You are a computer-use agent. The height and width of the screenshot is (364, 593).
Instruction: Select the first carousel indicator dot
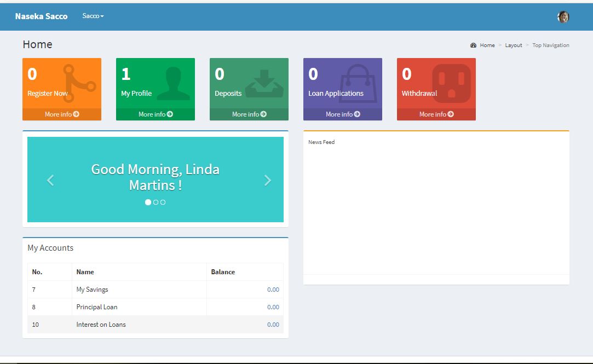pos(148,203)
